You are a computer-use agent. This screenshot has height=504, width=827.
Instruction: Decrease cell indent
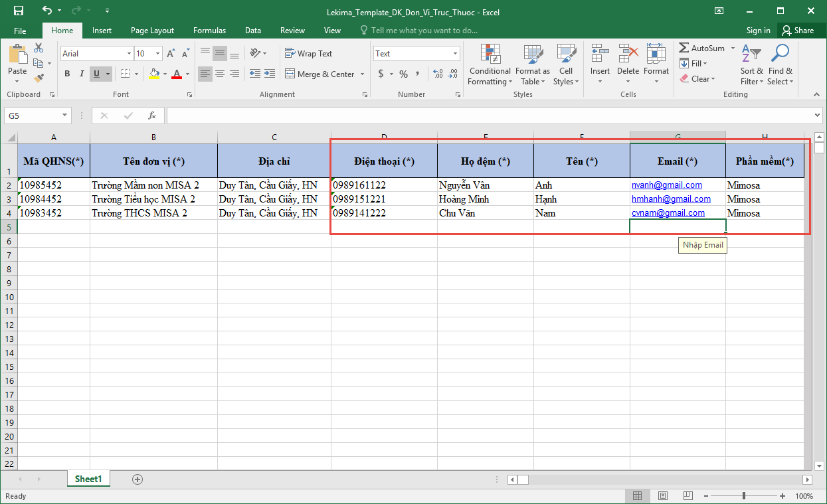tap(254, 74)
